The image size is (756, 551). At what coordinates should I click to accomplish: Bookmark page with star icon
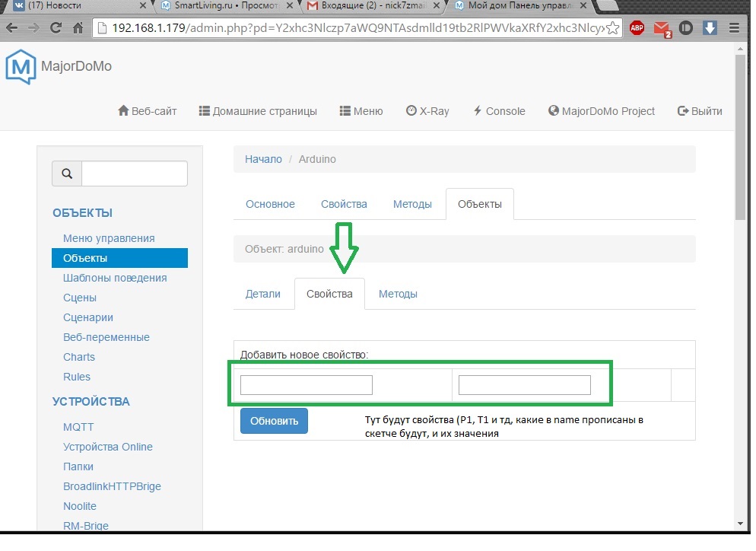point(612,28)
